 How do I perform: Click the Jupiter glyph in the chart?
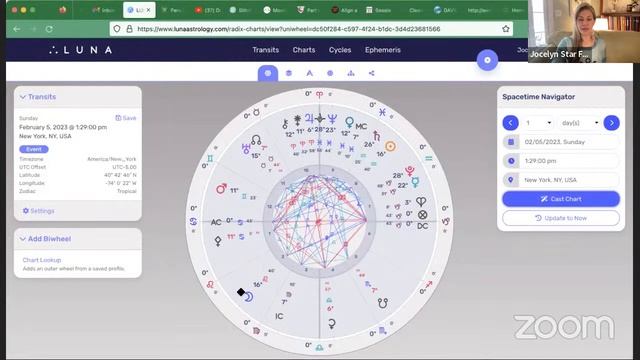pos(309,119)
